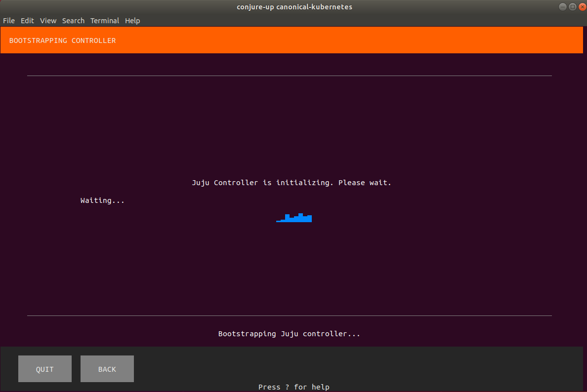587x392 pixels.
Task: Click 'Juju Controller is initializing. Please wait.' message
Action: [292, 183]
